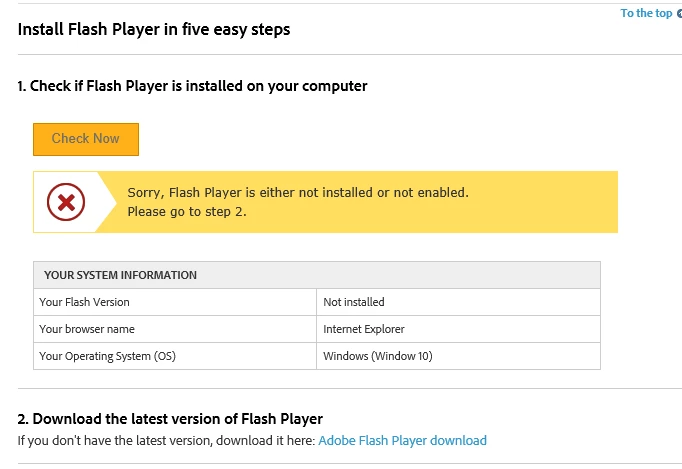Select the step 1 Check if Flash Player heading

coord(192,86)
